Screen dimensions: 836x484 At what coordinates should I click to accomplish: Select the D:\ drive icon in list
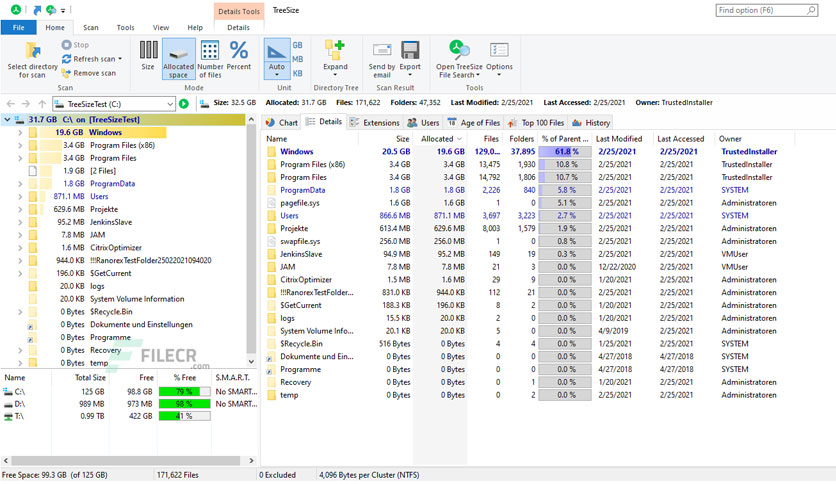[7, 404]
